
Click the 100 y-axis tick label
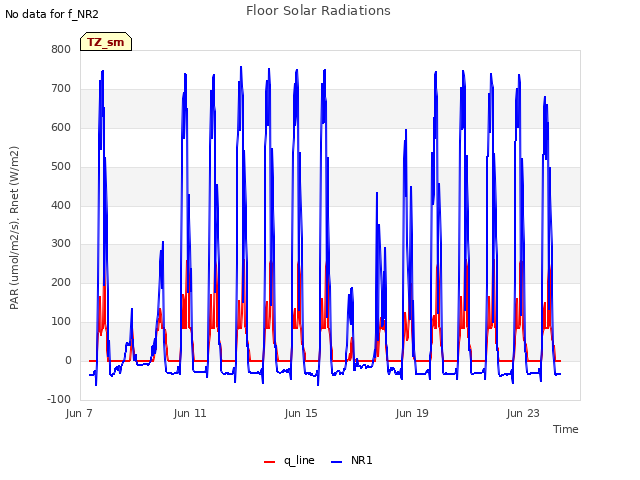(61, 322)
